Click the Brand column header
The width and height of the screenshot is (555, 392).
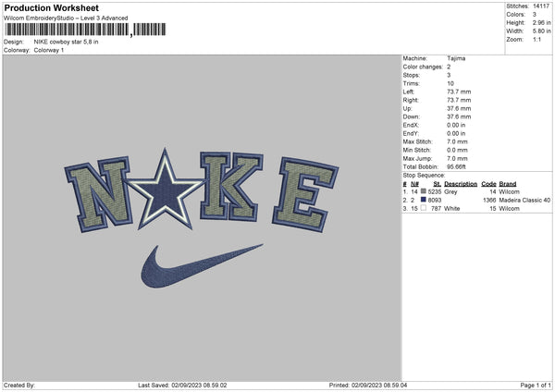click(508, 184)
